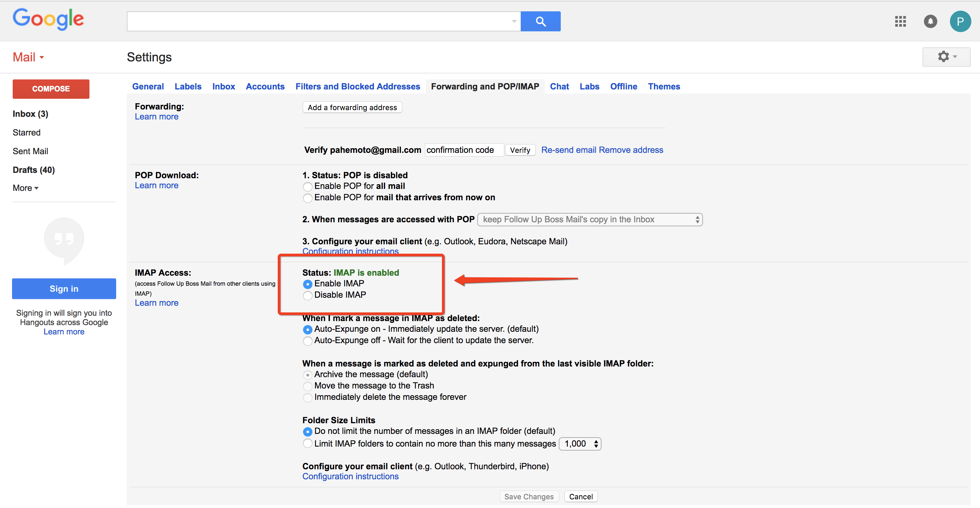Image resolution: width=980 pixels, height=508 pixels.
Task: Switch to the Filters and Blocked Addresses tab
Action: tap(357, 86)
